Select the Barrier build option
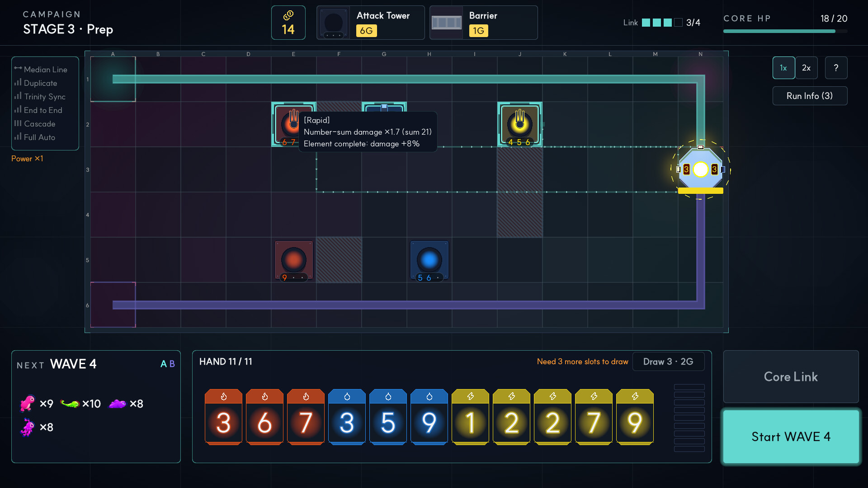 [483, 23]
